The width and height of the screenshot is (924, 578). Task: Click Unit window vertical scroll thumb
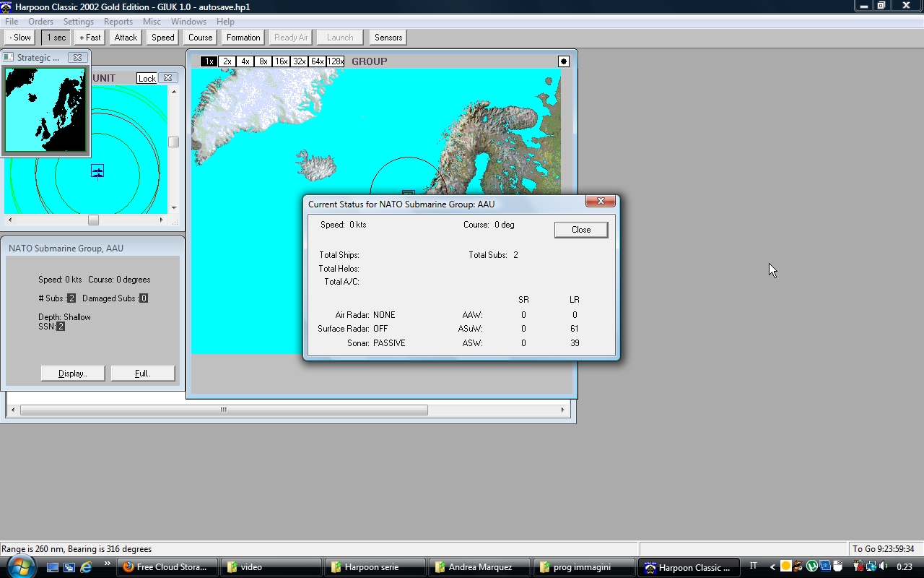click(173, 142)
